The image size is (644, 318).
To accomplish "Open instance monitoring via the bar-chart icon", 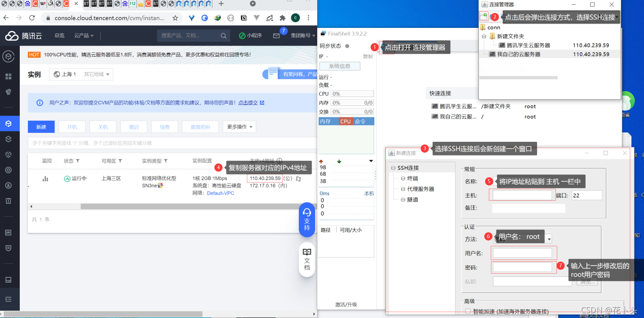I will (x=45, y=178).
